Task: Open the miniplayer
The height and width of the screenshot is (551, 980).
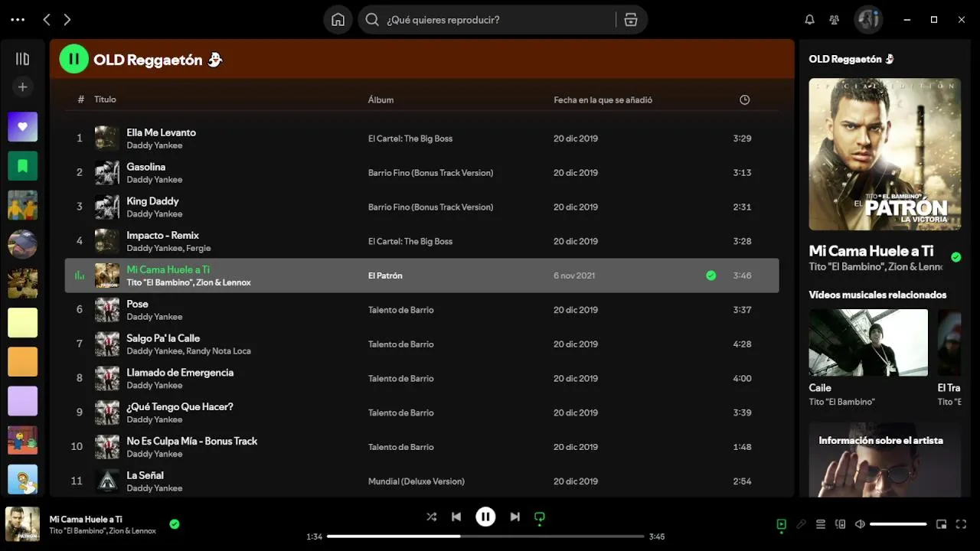Action: (x=942, y=524)
